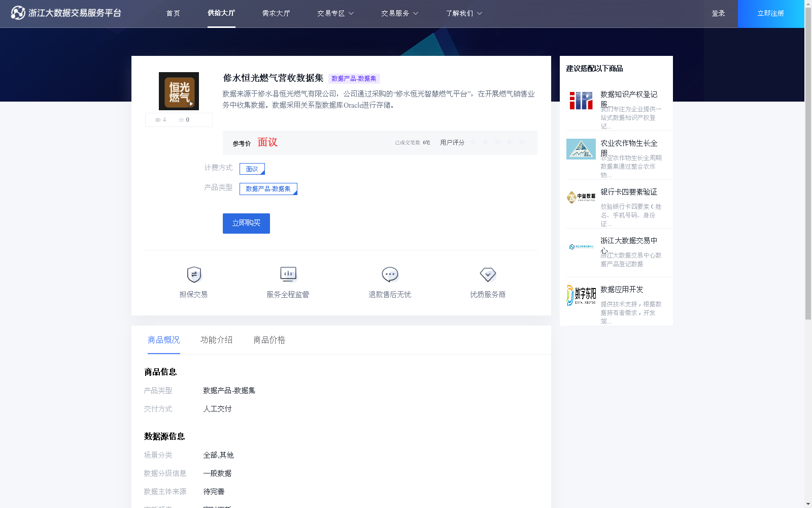This screenshot has height=508, width=812.
Task: Switch to 功能介绍 tab
Action: [x=217, y=340]
